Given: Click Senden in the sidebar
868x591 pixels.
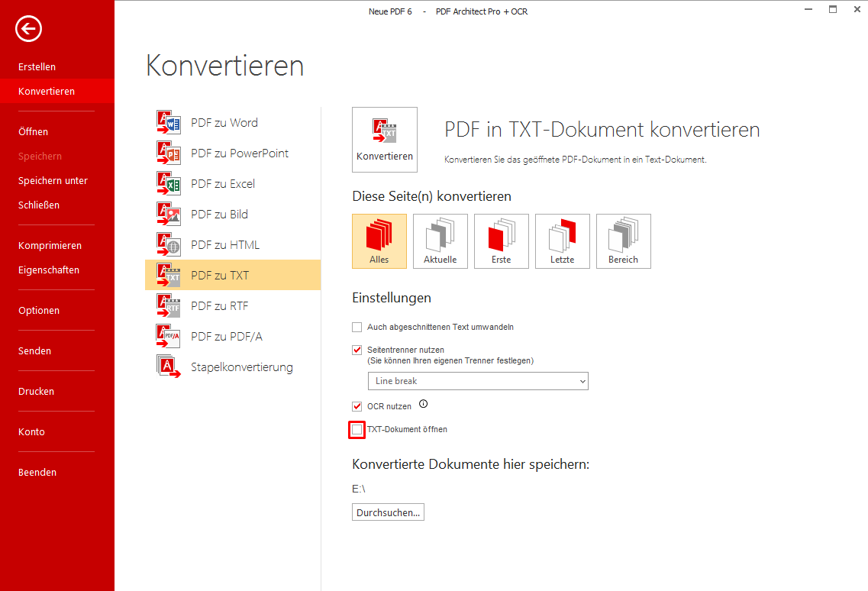Looking at the screenshot, I should (x=34, y=350).
